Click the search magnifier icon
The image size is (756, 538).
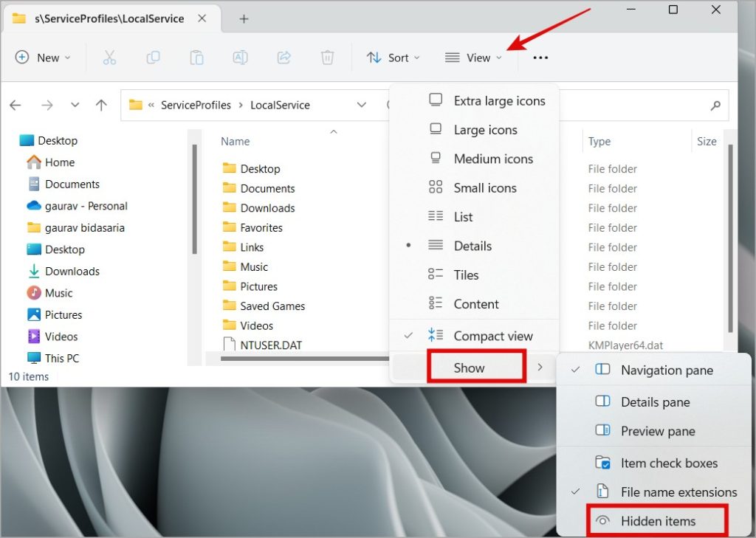715,105
